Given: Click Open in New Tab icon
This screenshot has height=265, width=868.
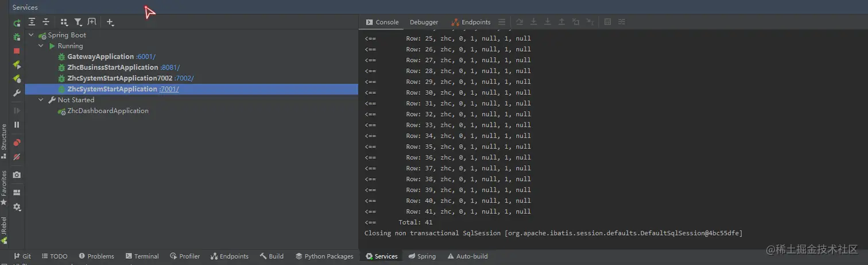Looking at the screenshot, I should (92, 22).
